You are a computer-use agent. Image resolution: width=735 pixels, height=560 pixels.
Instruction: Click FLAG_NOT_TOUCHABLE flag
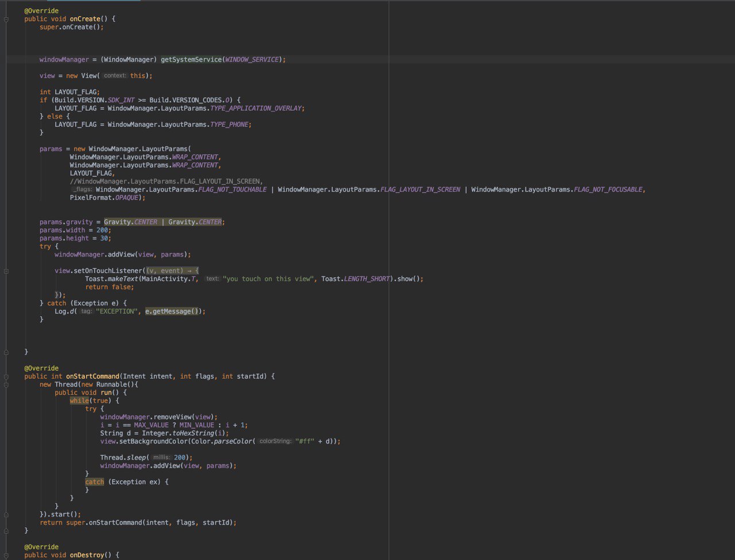(232, 189)
